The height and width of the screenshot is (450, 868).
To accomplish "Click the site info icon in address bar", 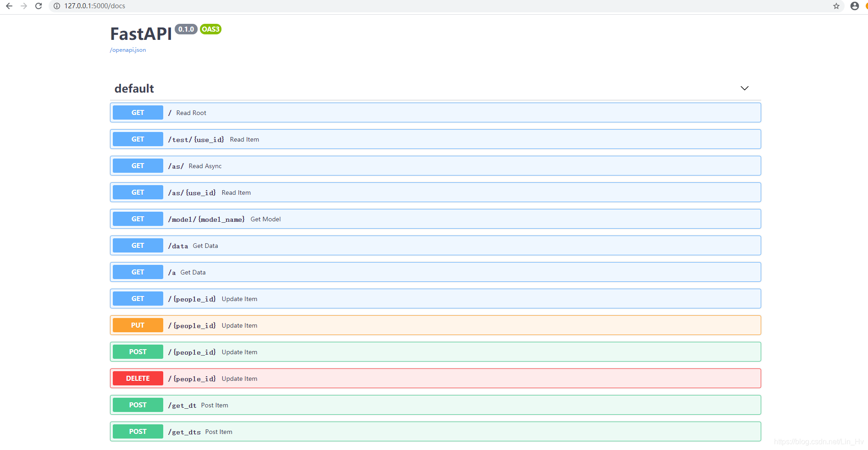I will [x=57, y=6].
